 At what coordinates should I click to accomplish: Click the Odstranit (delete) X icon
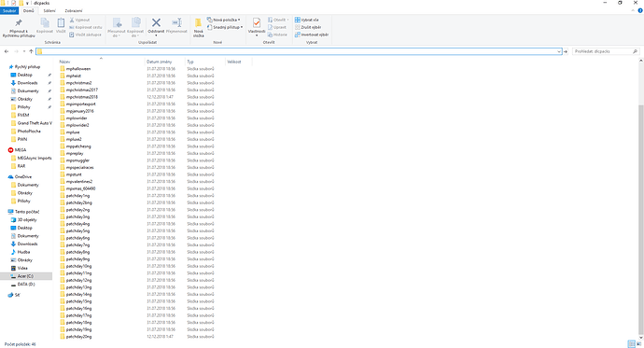click(x=156, y=22)
